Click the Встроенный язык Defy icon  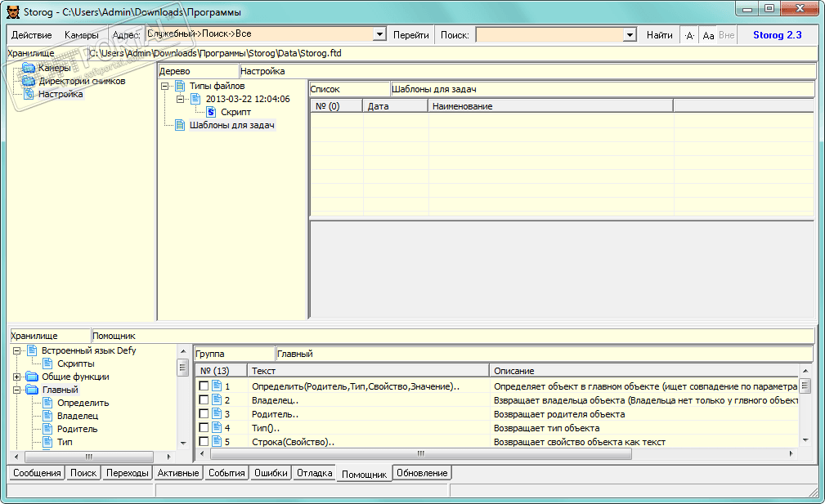(32, 350)
